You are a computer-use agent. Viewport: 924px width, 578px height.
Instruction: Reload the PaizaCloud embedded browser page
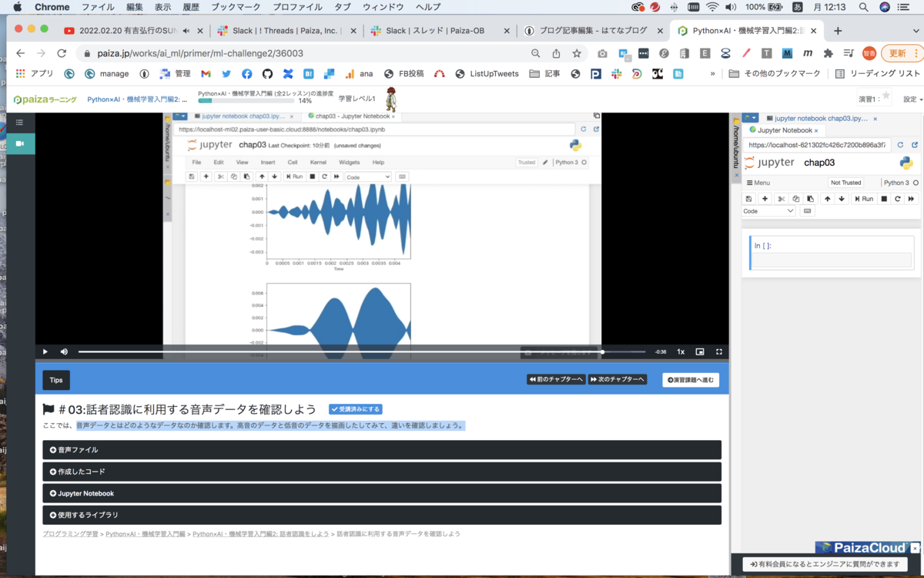[x=900, y=144]
